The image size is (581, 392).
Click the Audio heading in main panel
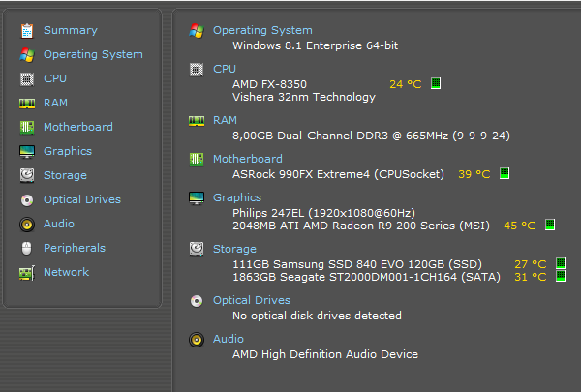pyautogui.click(x=229, y=339)
